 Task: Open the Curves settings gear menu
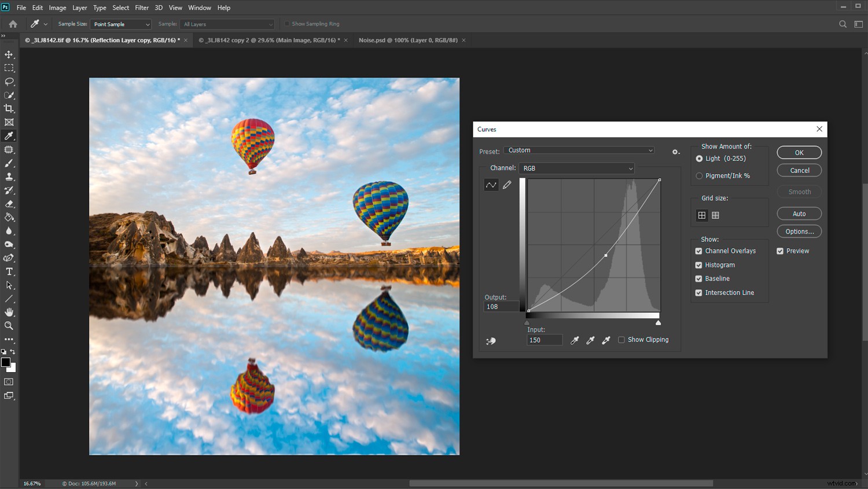(x=675, y=152)
